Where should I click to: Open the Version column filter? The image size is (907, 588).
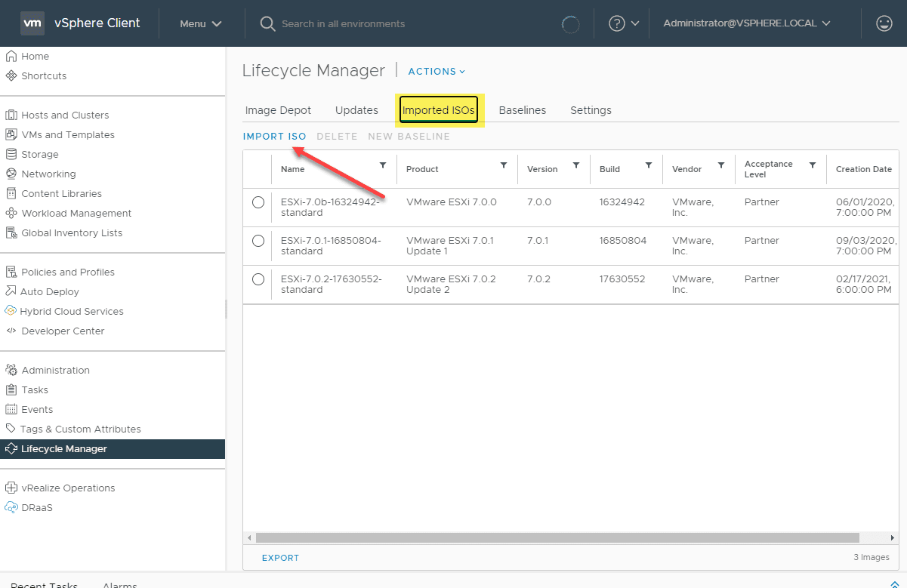(x=576, y=165)
